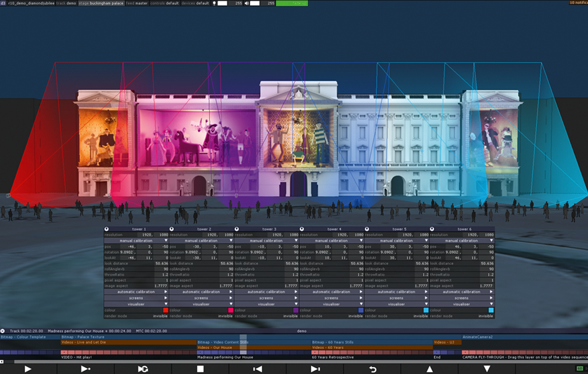Collapse tower 3 manual calibration section
This screenshot has width=588, height=374.
266,241
